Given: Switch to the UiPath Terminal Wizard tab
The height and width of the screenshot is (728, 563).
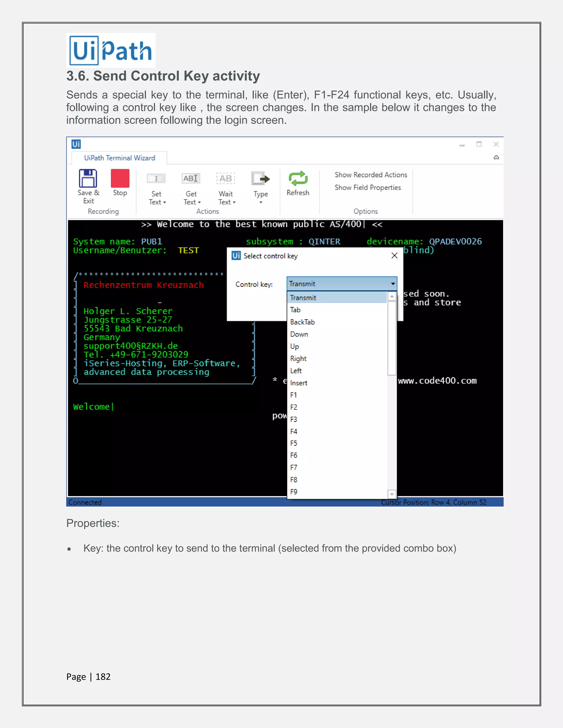Looking at the screenshot, I should (x=119, y=158).
